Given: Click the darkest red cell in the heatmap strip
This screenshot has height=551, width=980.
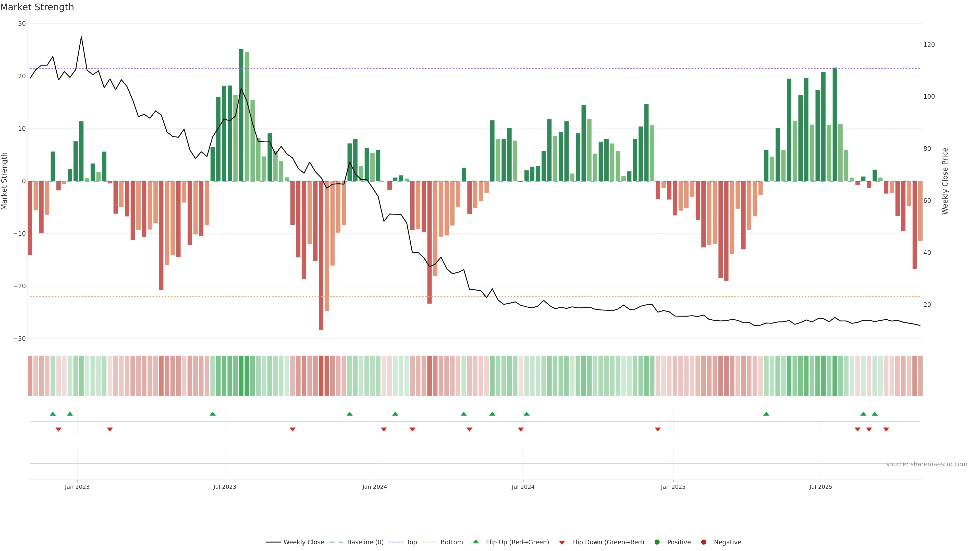Looking at the screenshot, I should [321, 375].
